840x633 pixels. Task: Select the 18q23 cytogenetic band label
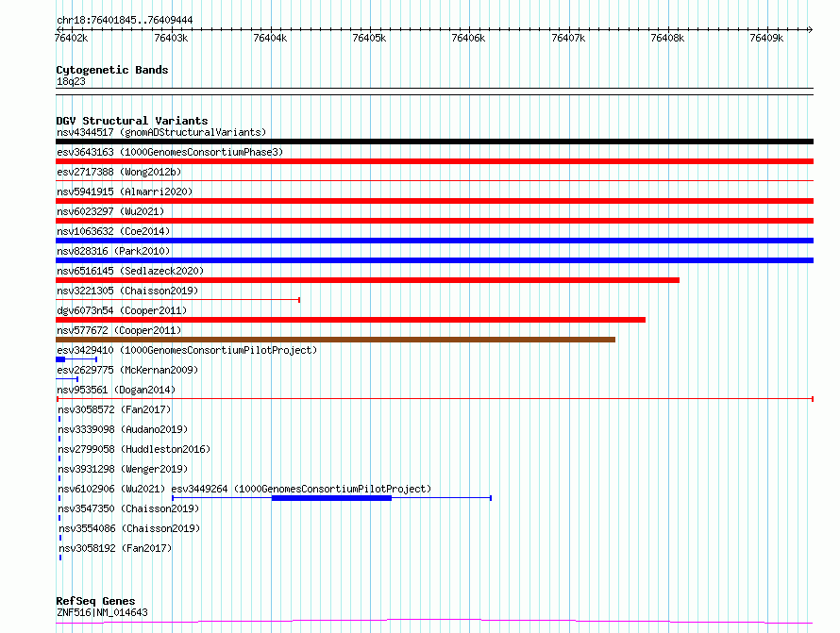pyautogui.click(x=71, y=81)
